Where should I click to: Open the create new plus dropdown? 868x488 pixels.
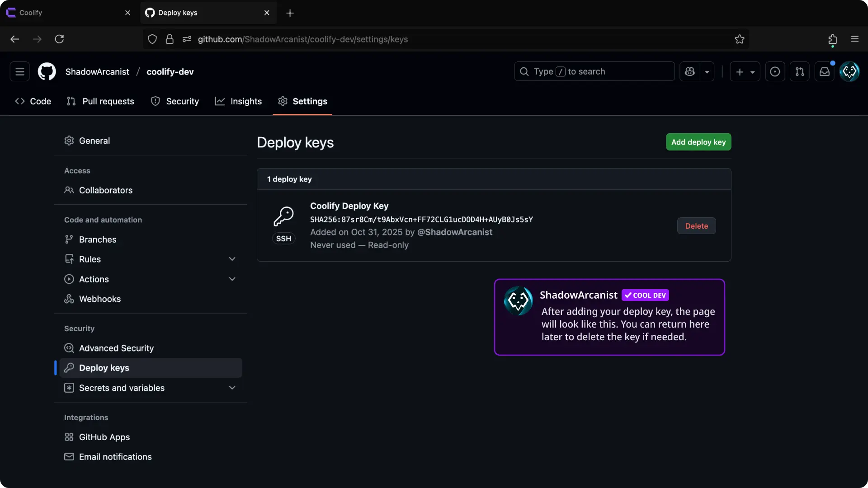pyautogui.click(x=745, y=71)
